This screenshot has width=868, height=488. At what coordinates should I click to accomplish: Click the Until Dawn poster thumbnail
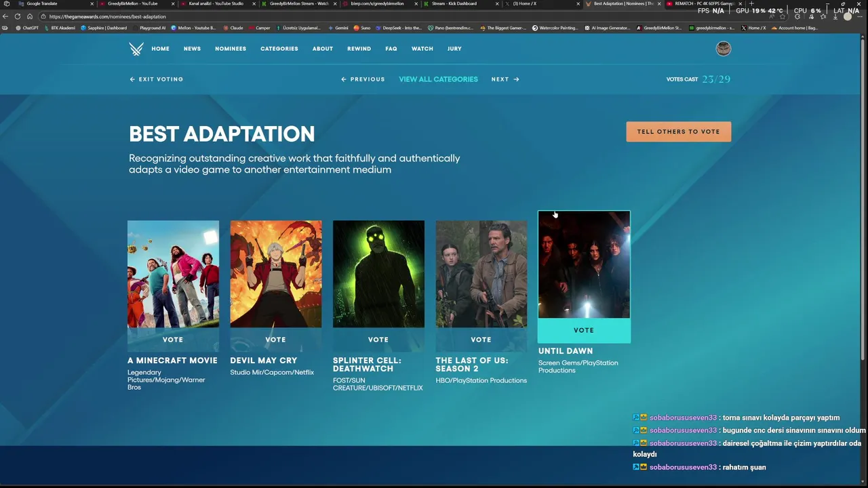point(584,264)
